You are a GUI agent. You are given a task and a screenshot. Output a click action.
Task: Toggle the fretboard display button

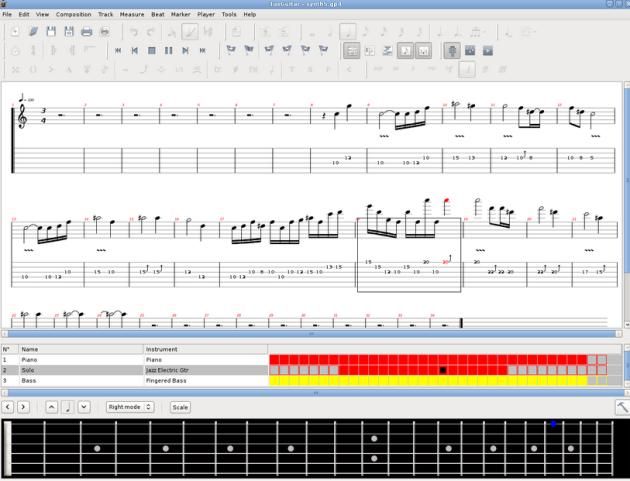click(452, 50)
